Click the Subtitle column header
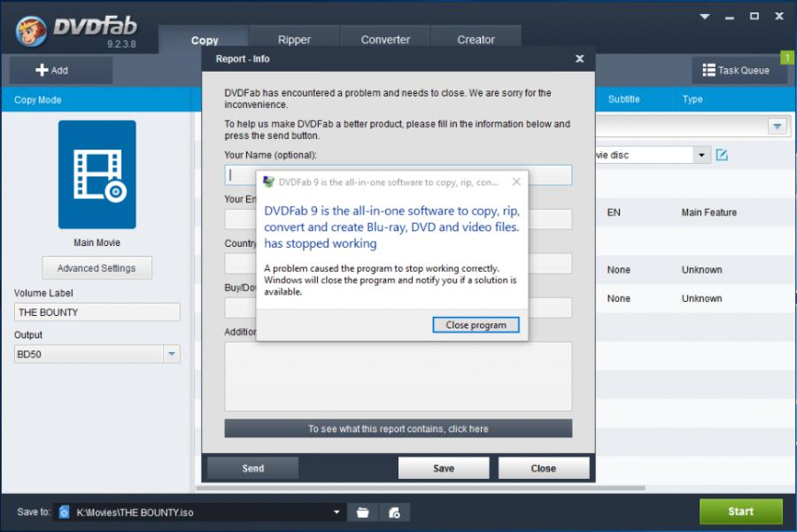The image size is (797, 532). pos(623,99)
